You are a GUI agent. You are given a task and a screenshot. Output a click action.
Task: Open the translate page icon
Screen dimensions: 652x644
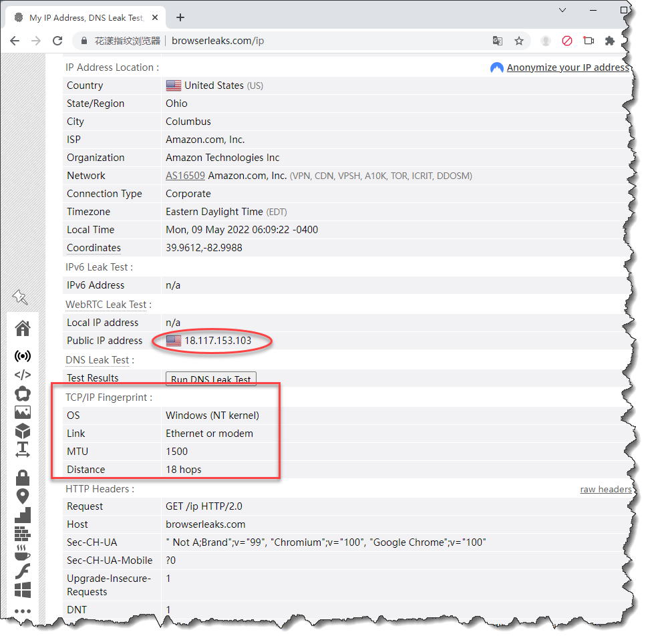pyautogui.click(x=497, y=41)
